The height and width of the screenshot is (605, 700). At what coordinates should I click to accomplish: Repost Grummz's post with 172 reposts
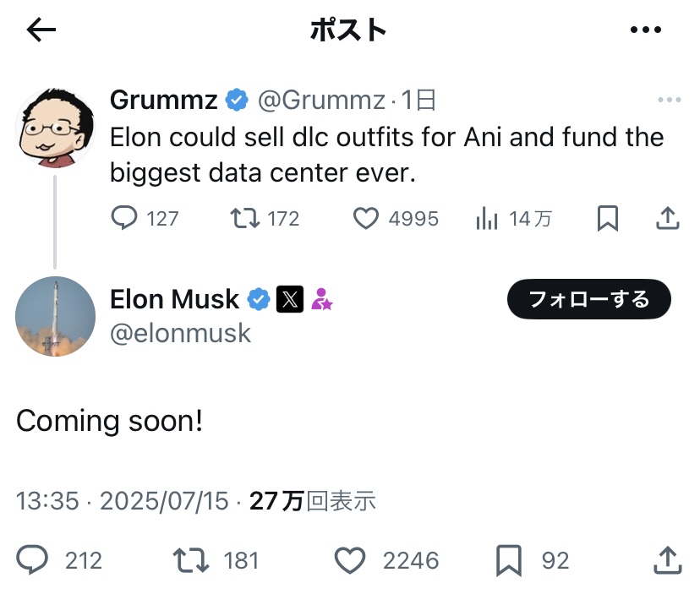(245, 219)
